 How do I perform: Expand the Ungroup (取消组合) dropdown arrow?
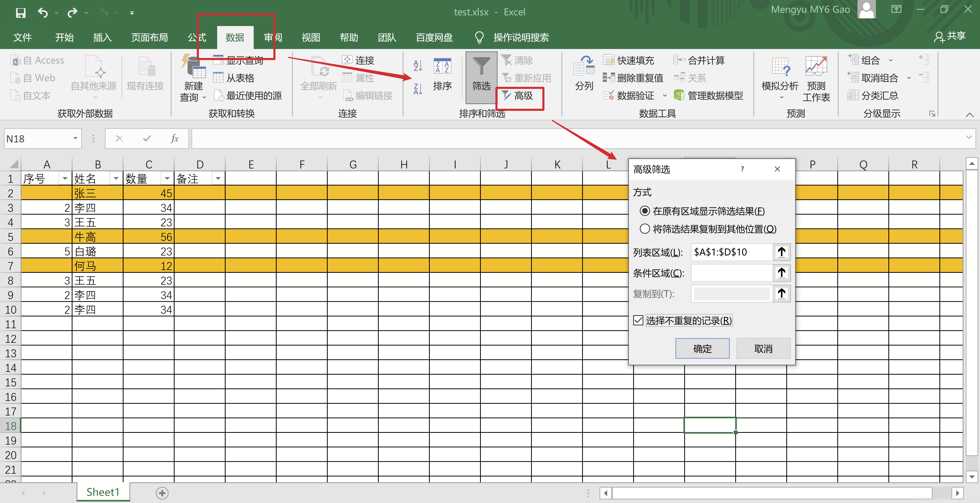[909, 78]
